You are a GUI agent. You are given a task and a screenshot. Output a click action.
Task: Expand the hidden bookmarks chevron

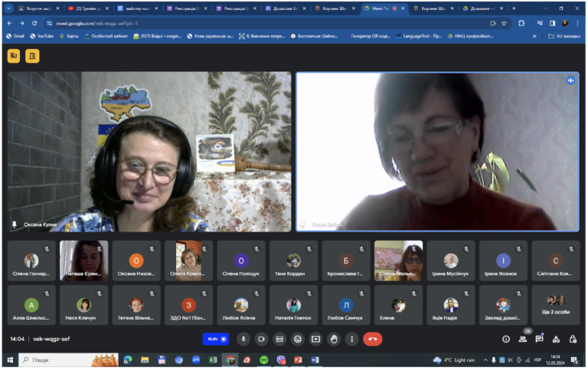click(x=534, y=36)
